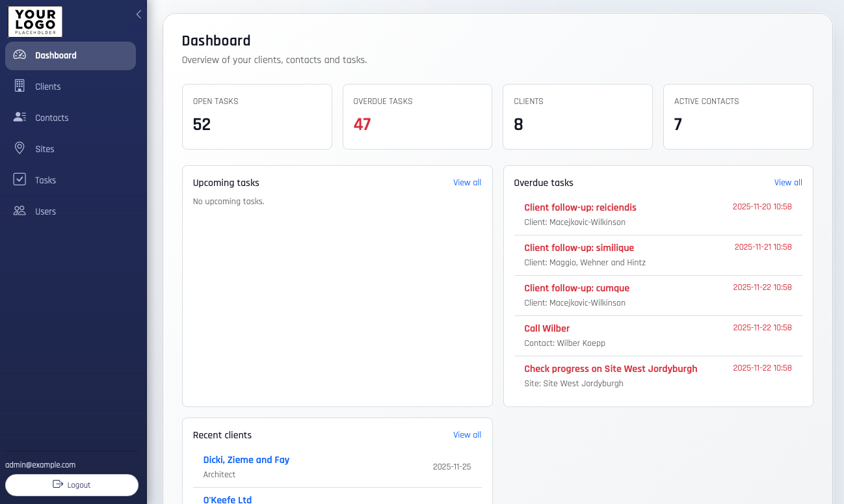The height and width of the screenshot is (504, 844).
Task: Click View all next to Overdue tasks
Action: (788, 183)
